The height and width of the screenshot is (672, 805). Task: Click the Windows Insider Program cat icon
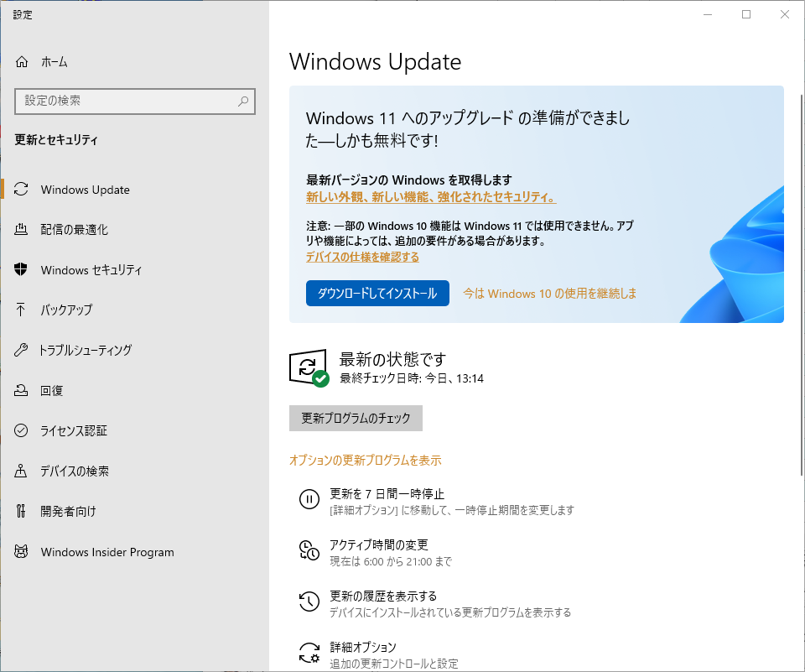(21, 551)
